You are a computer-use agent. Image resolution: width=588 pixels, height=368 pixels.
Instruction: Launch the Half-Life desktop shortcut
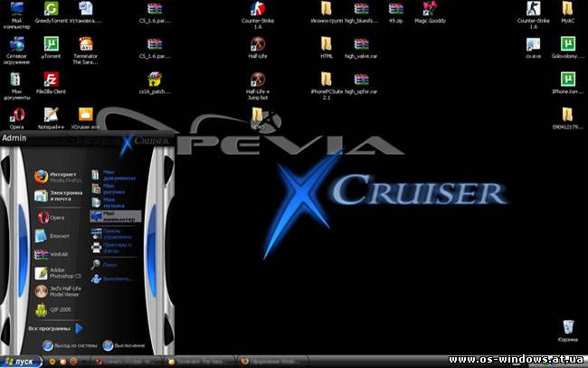258,48
